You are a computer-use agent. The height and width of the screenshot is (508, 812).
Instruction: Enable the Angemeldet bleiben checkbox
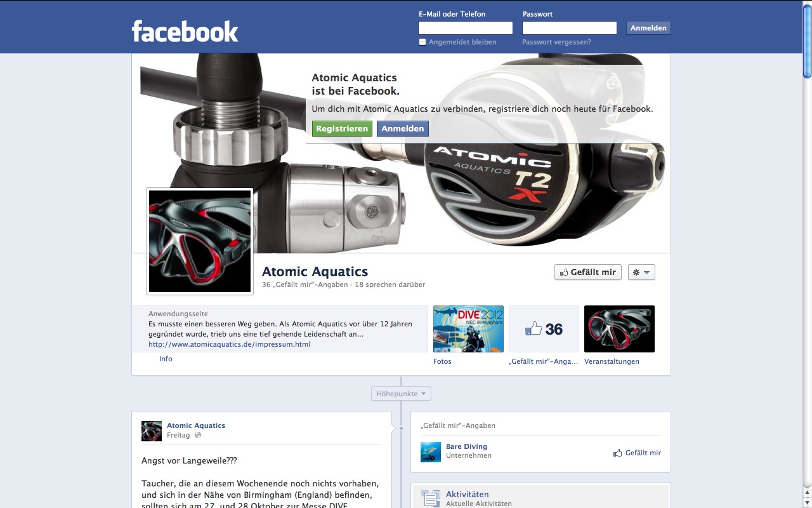[x=422, y=42]
